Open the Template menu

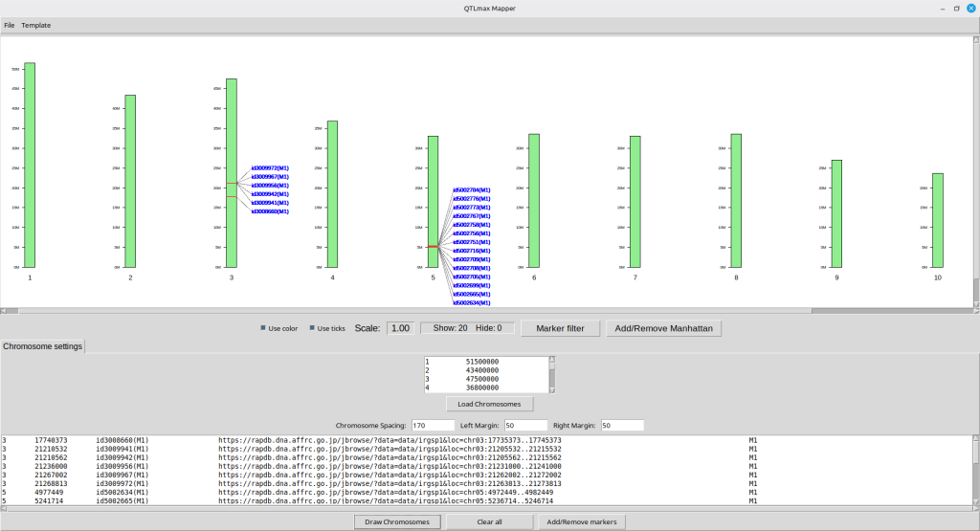click(36, 25)
